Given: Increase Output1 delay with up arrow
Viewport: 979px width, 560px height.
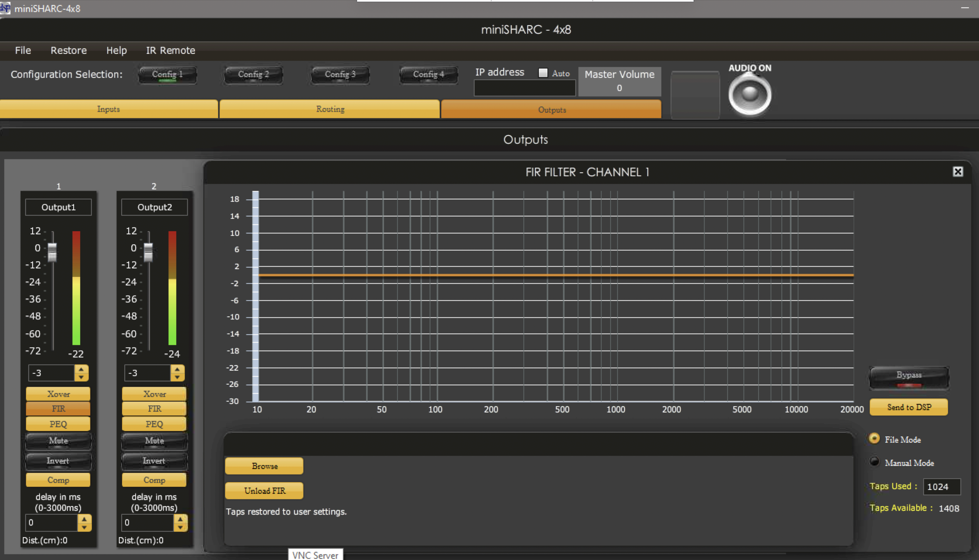Looking at the screenshot, I should pos(84,519).
